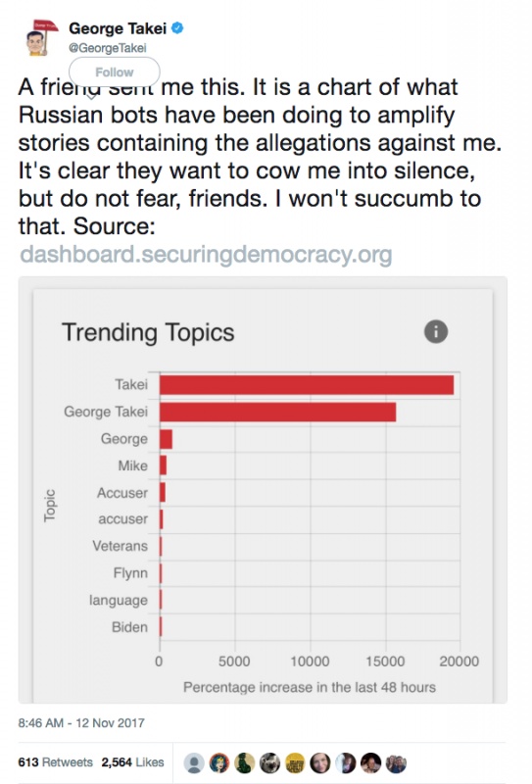Click the @GeorgeTakei handle
Viewport: 532px width, 784px height.
(108, 48)
